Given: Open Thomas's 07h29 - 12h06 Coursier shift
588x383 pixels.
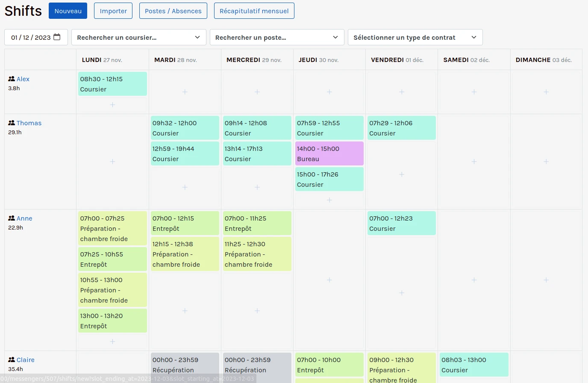Looking at the screenshot, I should 402,128.
